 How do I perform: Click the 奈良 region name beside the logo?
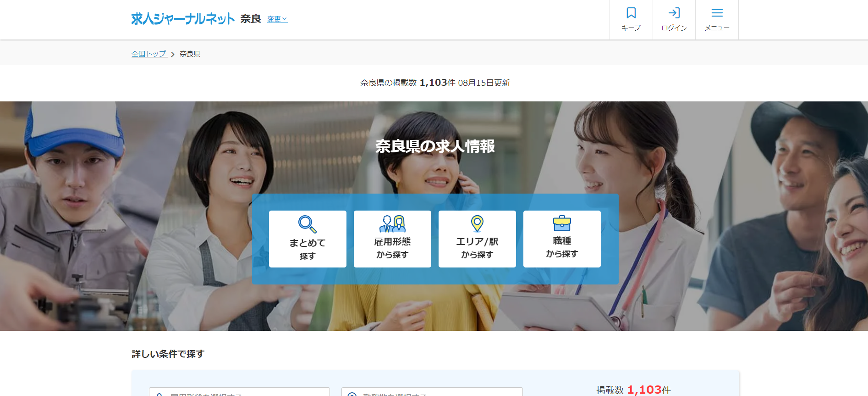[250, 19]
